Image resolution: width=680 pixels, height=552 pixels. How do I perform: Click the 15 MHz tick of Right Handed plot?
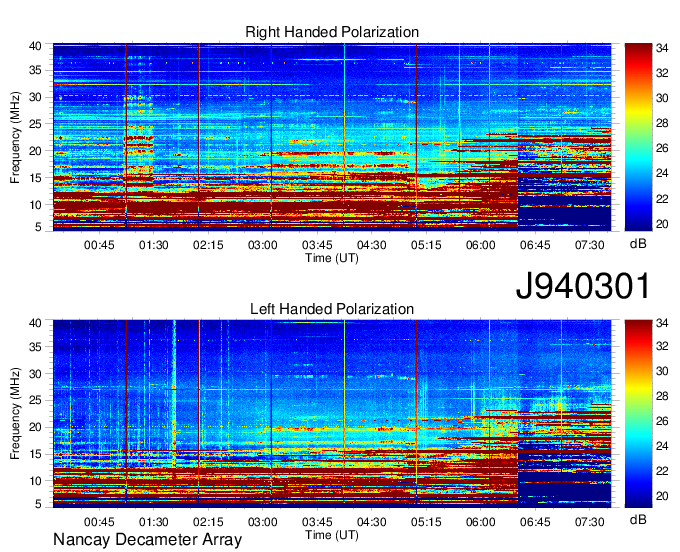point(35,178)
